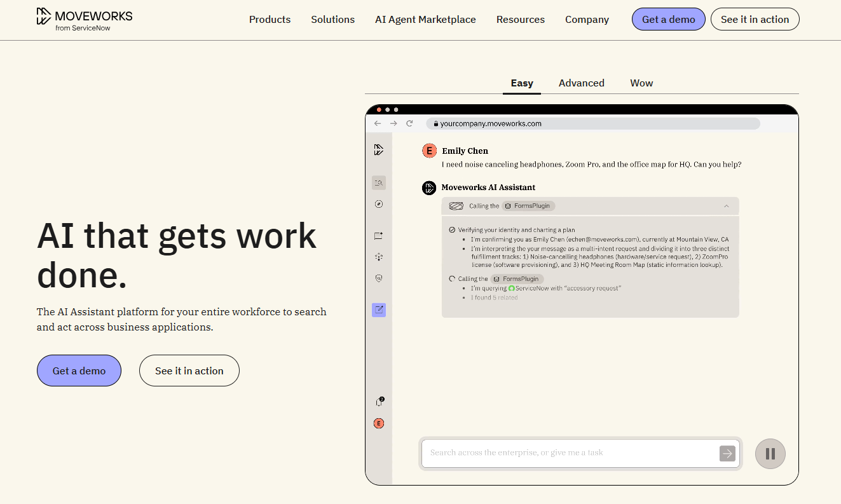
Task: Click the lock icon in demo address bar
Action: pos(436,124)
